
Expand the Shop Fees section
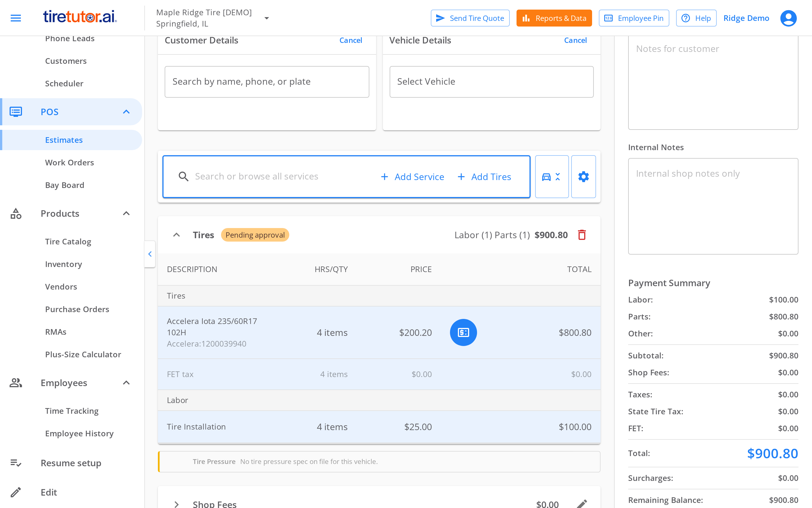(x=176, y=504)
